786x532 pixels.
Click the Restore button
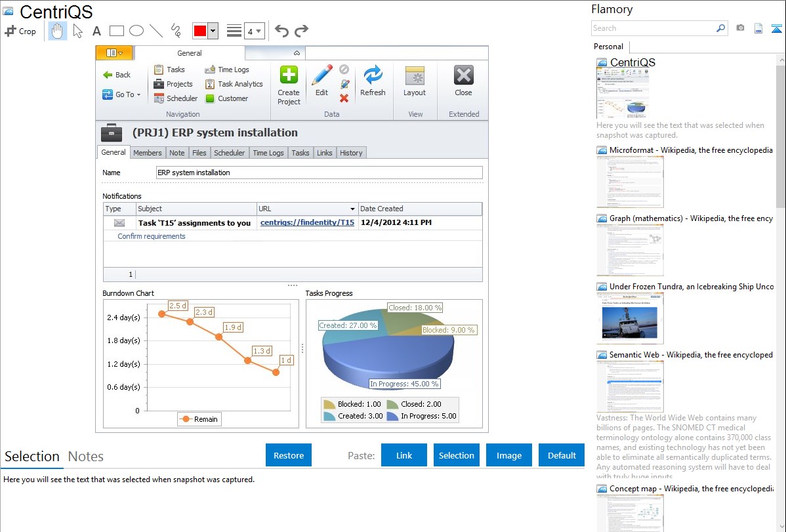289,455
